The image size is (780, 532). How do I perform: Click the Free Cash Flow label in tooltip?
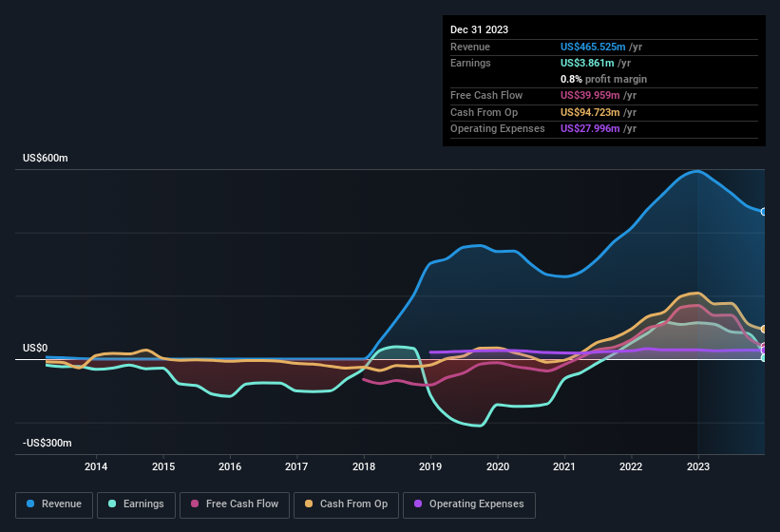tap(486, 95)
